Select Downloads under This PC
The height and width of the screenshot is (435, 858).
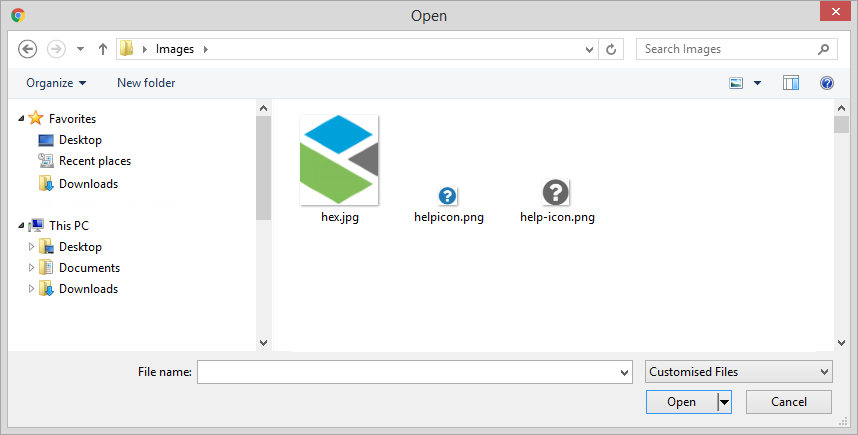[89, 289]
